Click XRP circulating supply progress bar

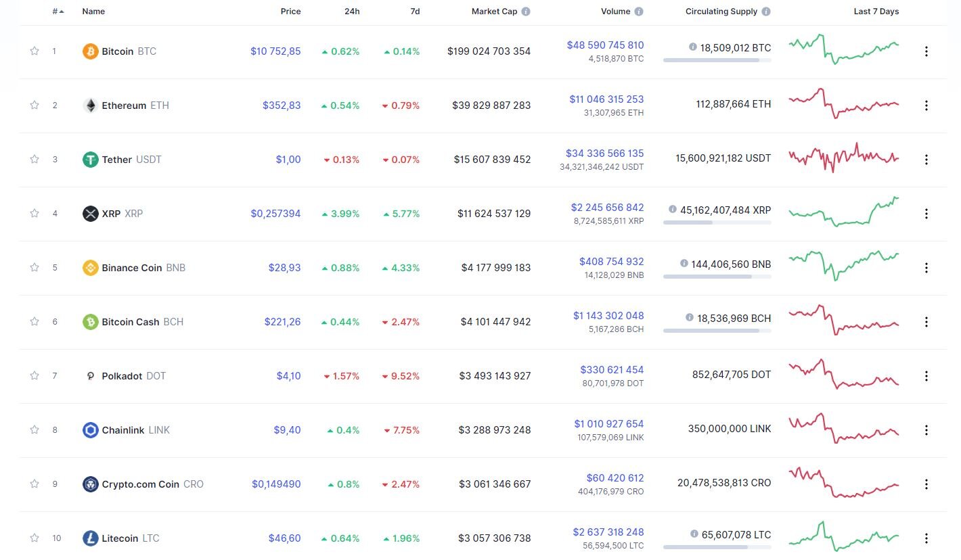point(717,223)
